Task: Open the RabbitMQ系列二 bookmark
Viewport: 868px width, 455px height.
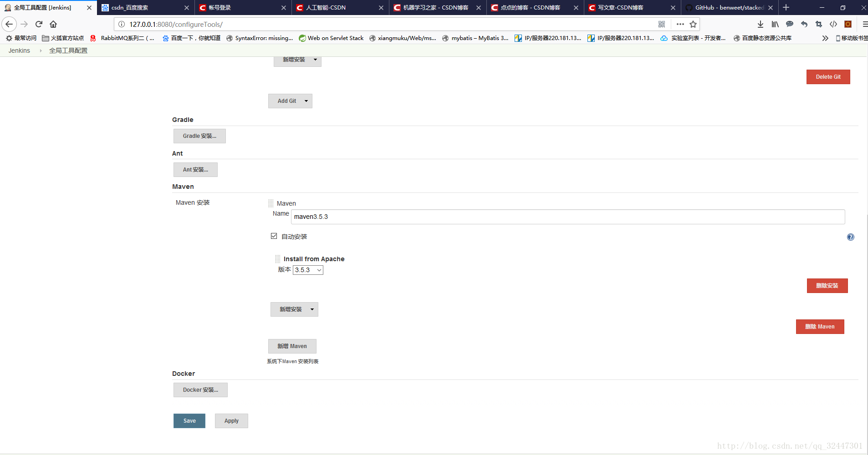Action: [x=122, y=38]
